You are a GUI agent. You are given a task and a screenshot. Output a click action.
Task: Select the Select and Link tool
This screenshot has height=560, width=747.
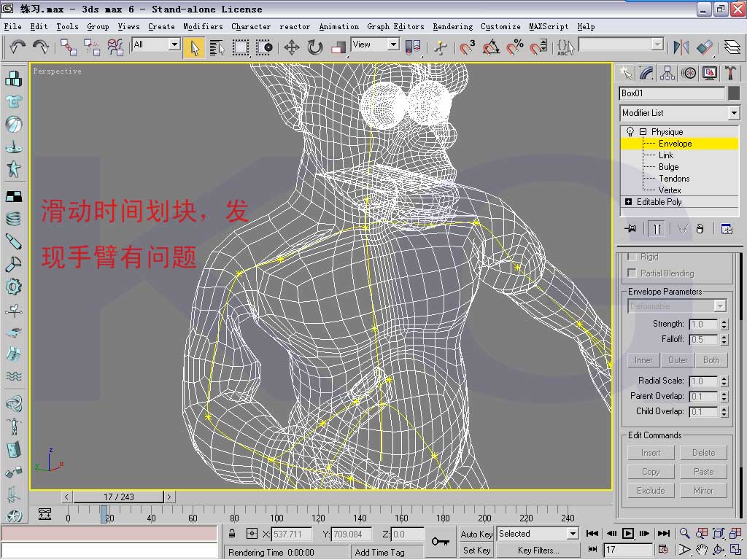(68, 47)
